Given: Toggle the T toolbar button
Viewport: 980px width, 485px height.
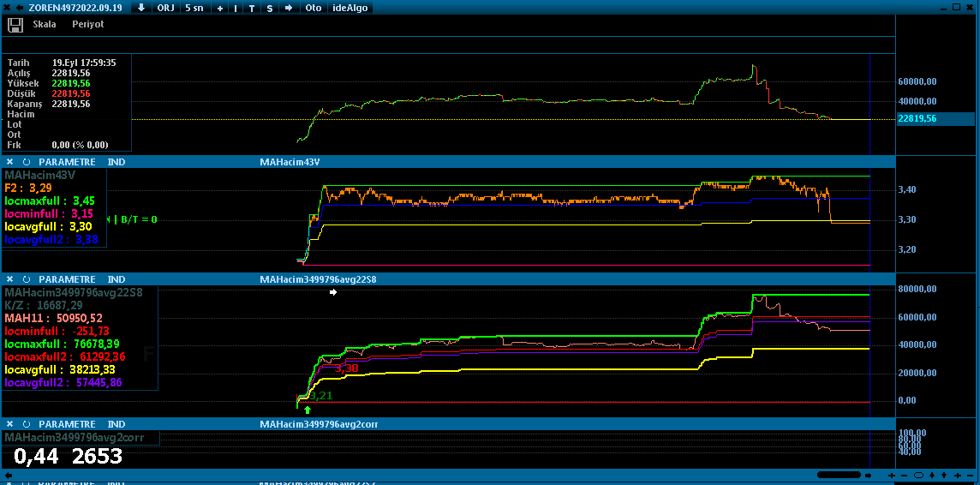Looking at the screenshot, I should (252, 8).
